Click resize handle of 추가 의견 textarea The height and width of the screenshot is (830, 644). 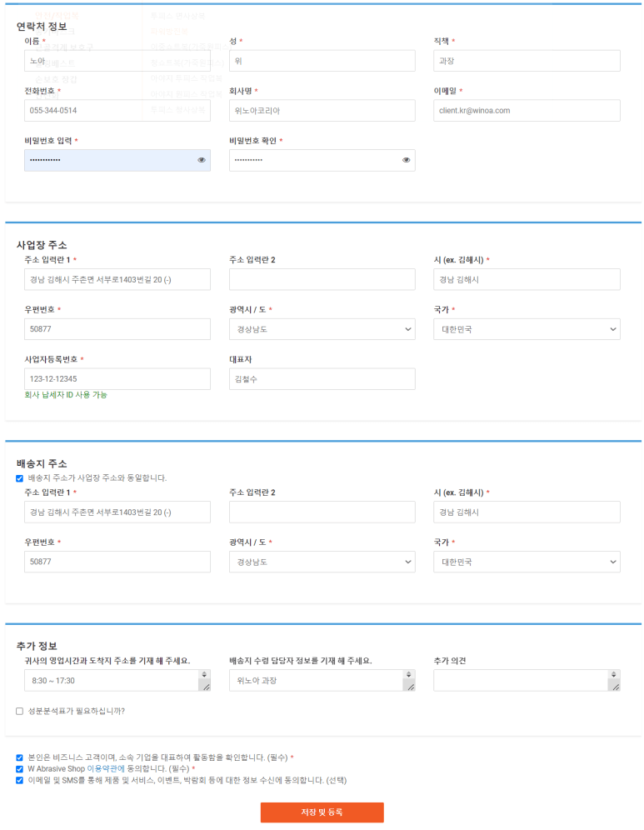615,686
